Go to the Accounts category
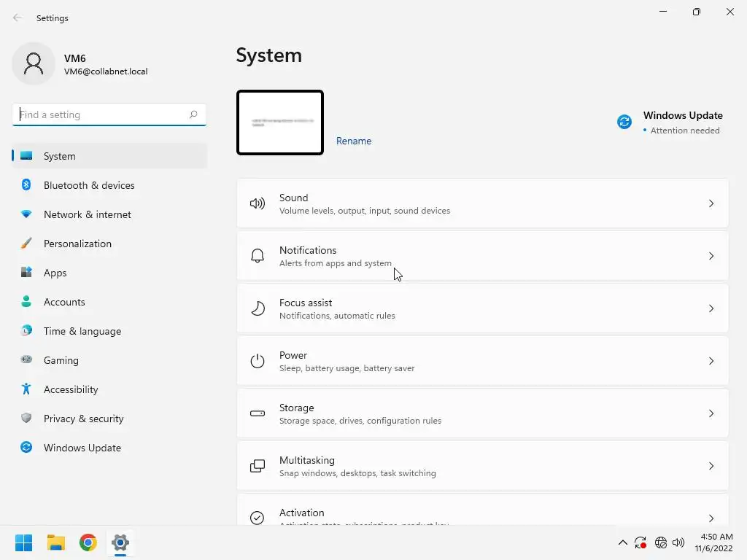Screen dimensions: 747x560 109,302
